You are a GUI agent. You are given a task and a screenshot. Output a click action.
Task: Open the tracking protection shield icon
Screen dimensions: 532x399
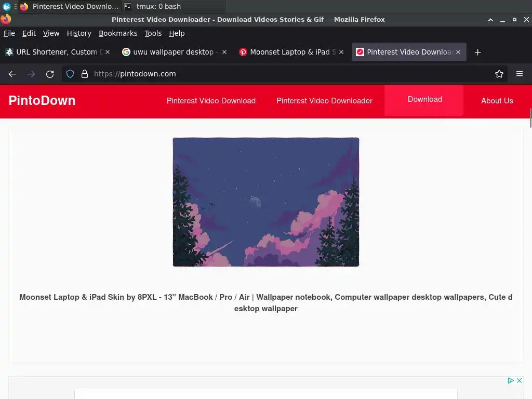pyautogui.click(x=70, y=74)
